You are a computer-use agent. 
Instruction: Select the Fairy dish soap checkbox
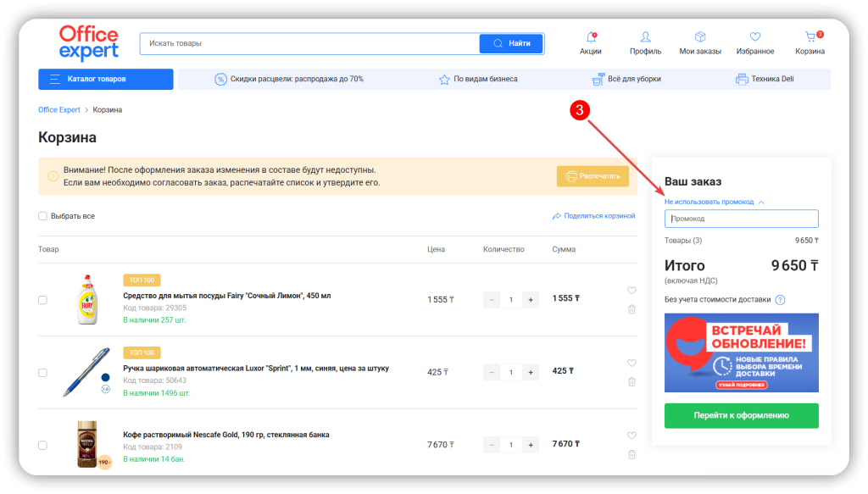(42, 300)
